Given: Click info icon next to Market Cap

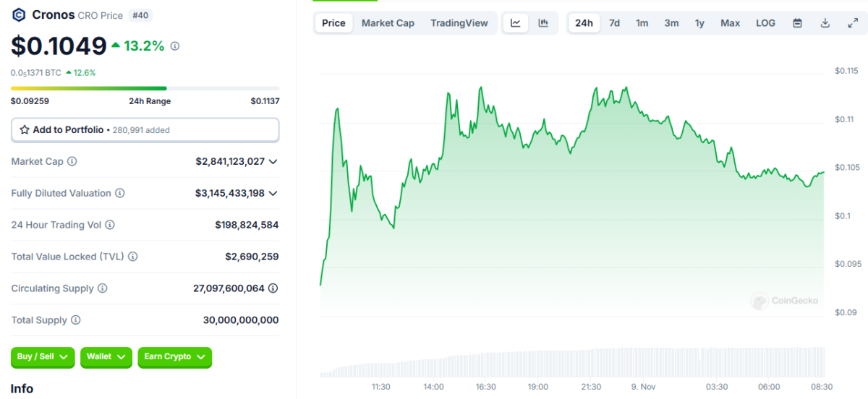Looking at the screenshot, I should click(72, 162).
